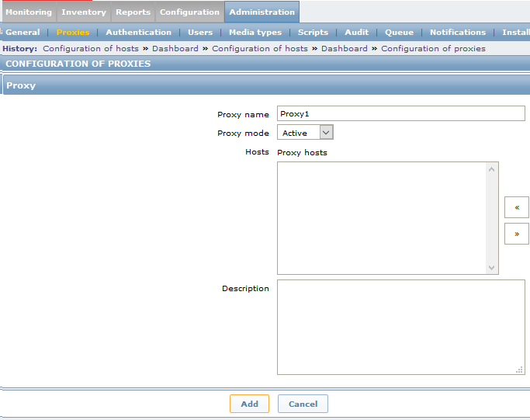Viewport: 530px width, 420px height.
Task: Click the Proxy hosts scroll-up arrow
Action: (x=492, y=169)
